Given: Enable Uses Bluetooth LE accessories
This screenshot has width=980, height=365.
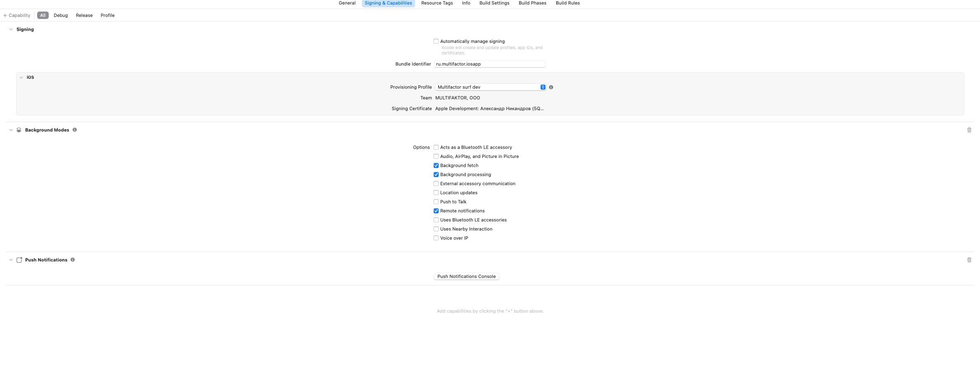Looking at the screenshot, I should click(436, 220).
